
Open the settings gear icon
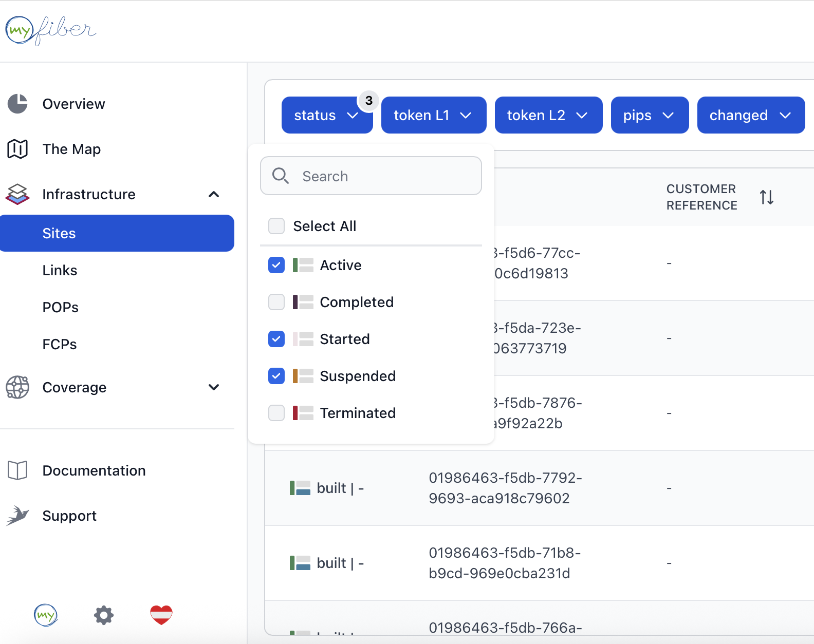104,615
